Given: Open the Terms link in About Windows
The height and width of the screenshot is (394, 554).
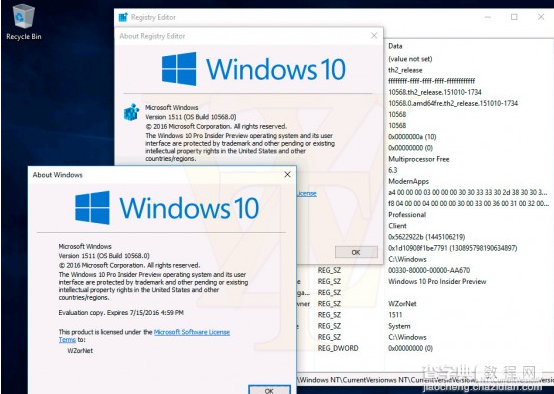Looking at the screenshot, I should [x=67, y=340].
